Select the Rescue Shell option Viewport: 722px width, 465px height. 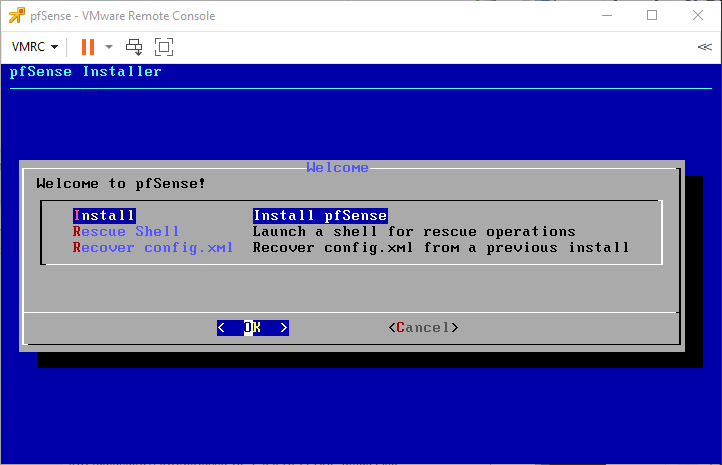pyautogui.click(x=126, y=231)
